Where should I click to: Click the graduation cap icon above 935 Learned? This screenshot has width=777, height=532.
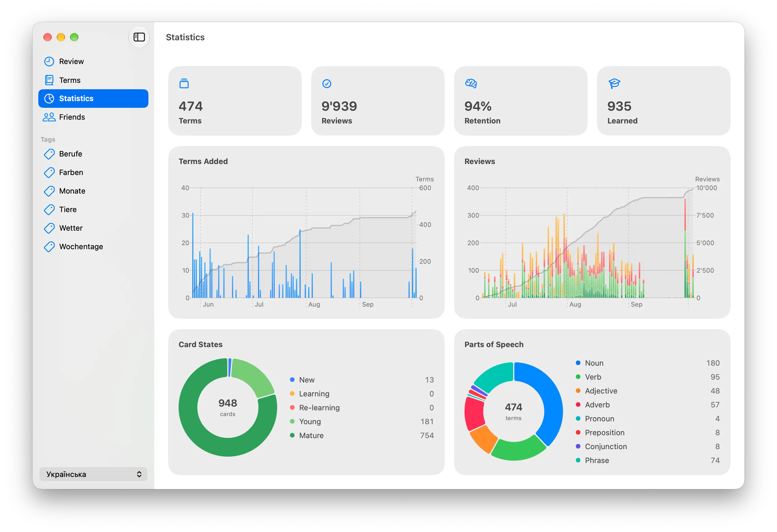point(614,83)
